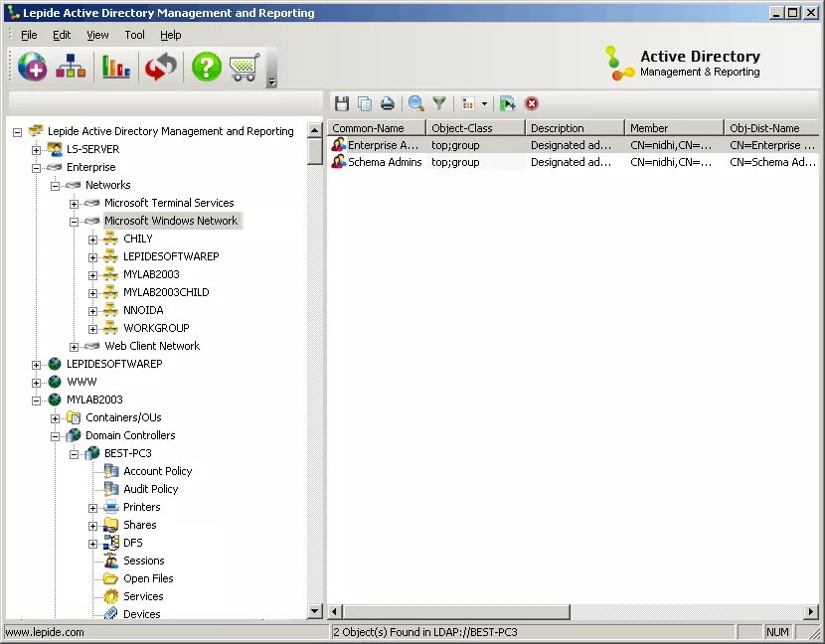This screenshot has height=644, width=825.
Task: Sort by Object-Class column header
Action: 475,128
